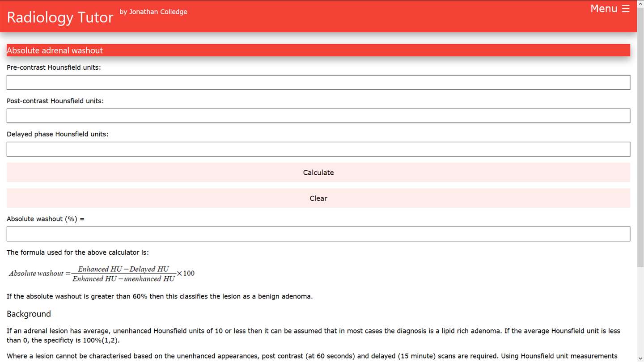Viewport: 644px width, 362px height.
Task: Click the 'Pre-contrast Hounsfield units:' label
Action: [54, 67]
